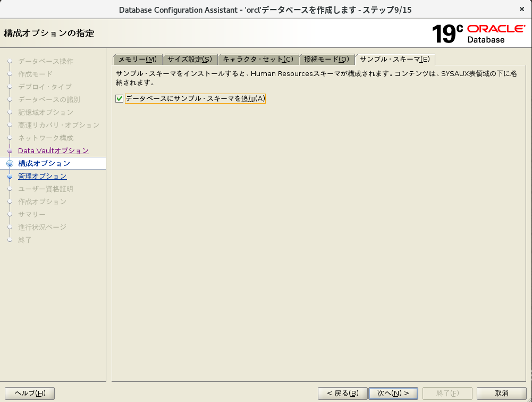Select 構成オプション in the step list
This screenshot has width=532, height=402.
(x=44, y=163)
